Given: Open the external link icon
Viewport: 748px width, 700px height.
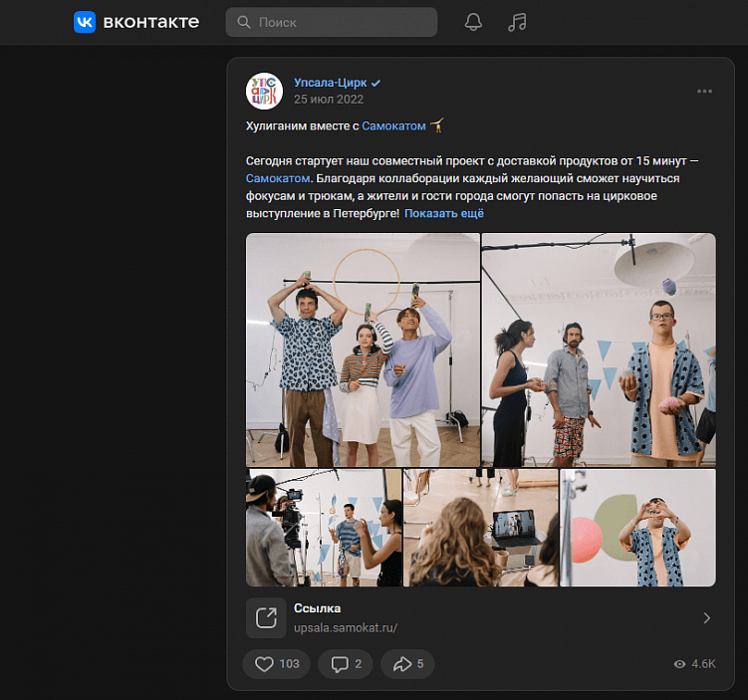Looking at the screenshot, I should pos(266,617).
